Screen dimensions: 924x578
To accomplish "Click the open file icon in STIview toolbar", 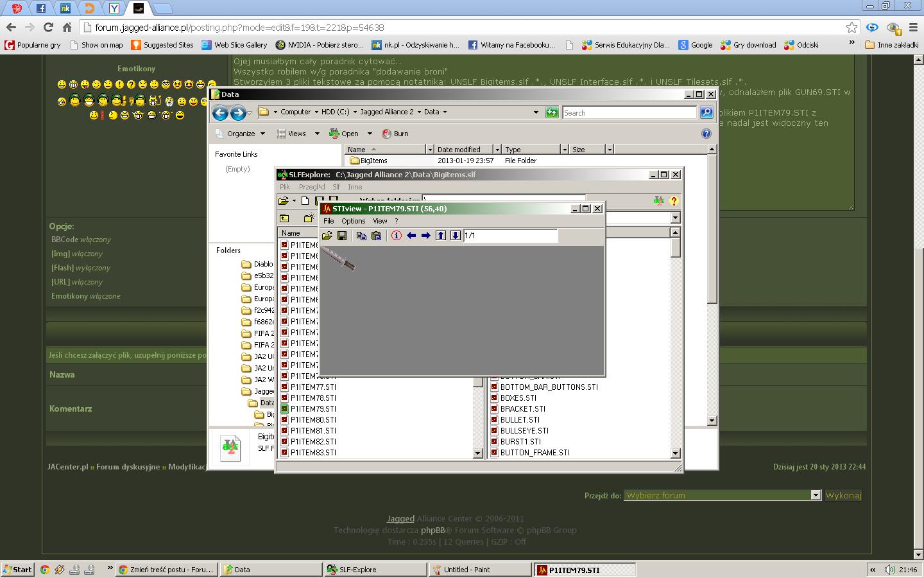I will (327, 236).
